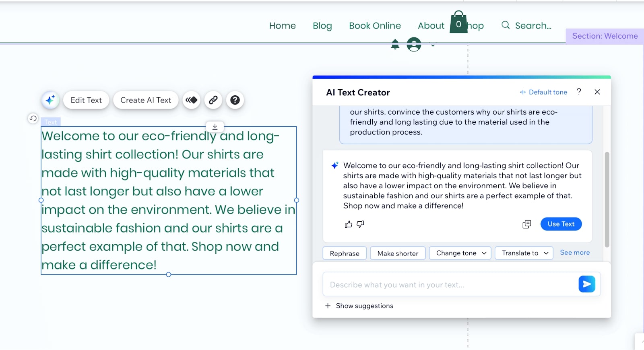Image resolution: width=644 pixels, height=350 pixels.
Task: Go to the Book Online page link
Action: click(375, 26)
